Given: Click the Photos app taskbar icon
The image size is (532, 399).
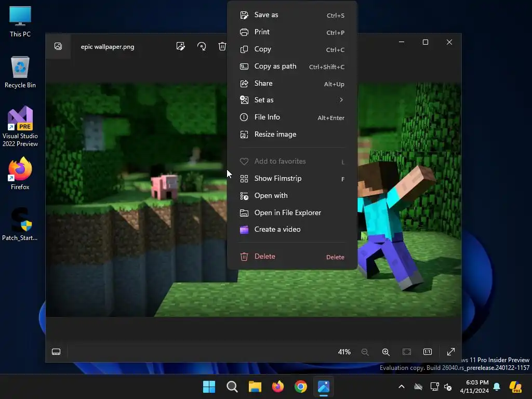Looking at the screenshot, I should pos(324,387).
